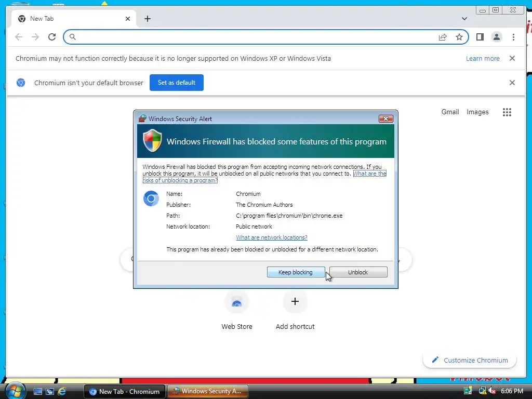Dismiss the default browser infobar
Image resolution: width=532 pixels, height=399 pixels.
512,83
